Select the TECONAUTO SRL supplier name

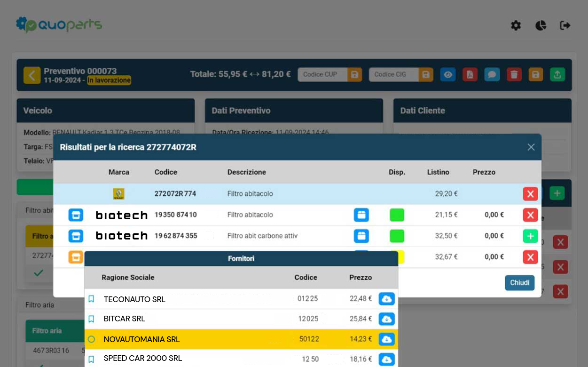coord(134,299)
